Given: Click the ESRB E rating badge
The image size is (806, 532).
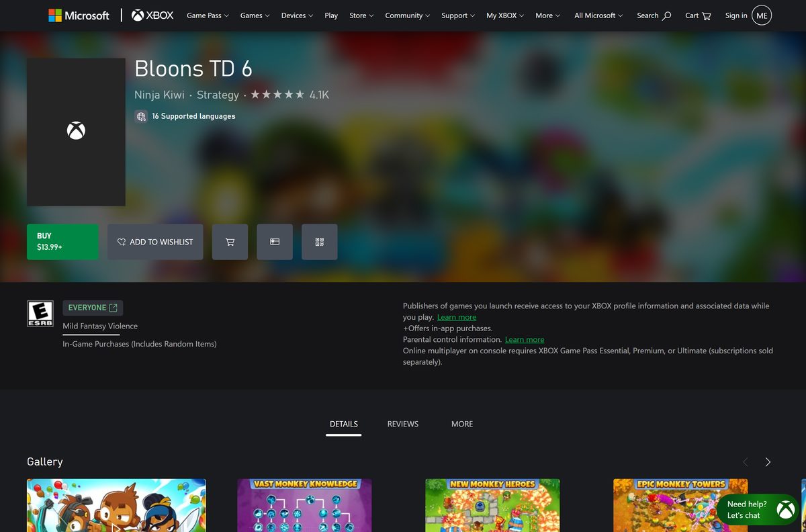Looking at the screenshot, I should tap(40, 314).
